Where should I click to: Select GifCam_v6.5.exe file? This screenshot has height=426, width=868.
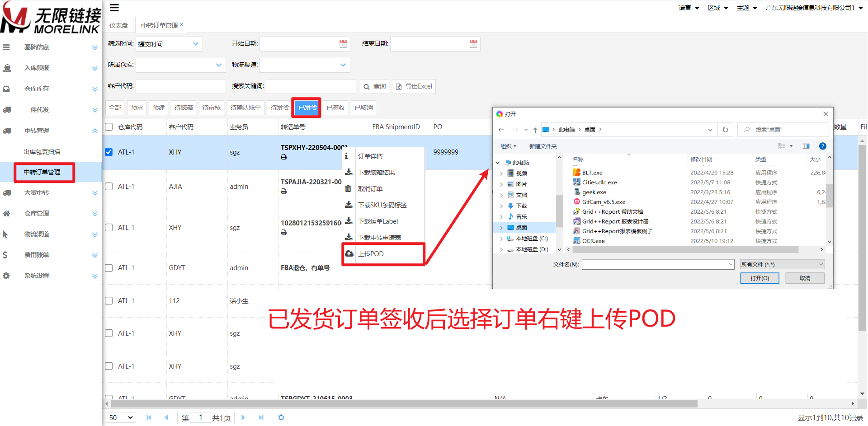[x=604, y=202]
